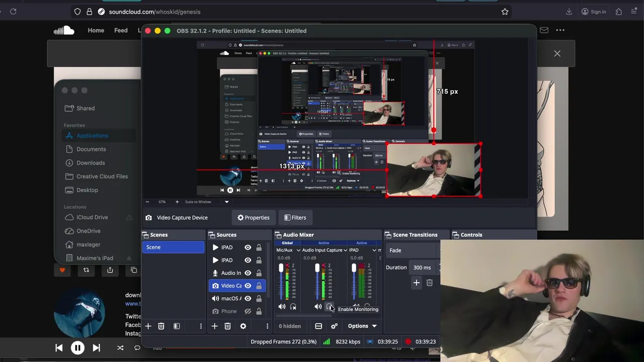Viewport: 644px width, 362px height.
Task: Add a scene transition with plus
Action: [x=416, y=283]
